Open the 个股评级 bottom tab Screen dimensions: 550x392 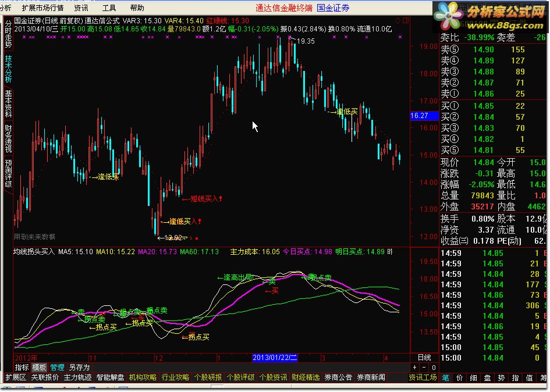tap(240, 377)
